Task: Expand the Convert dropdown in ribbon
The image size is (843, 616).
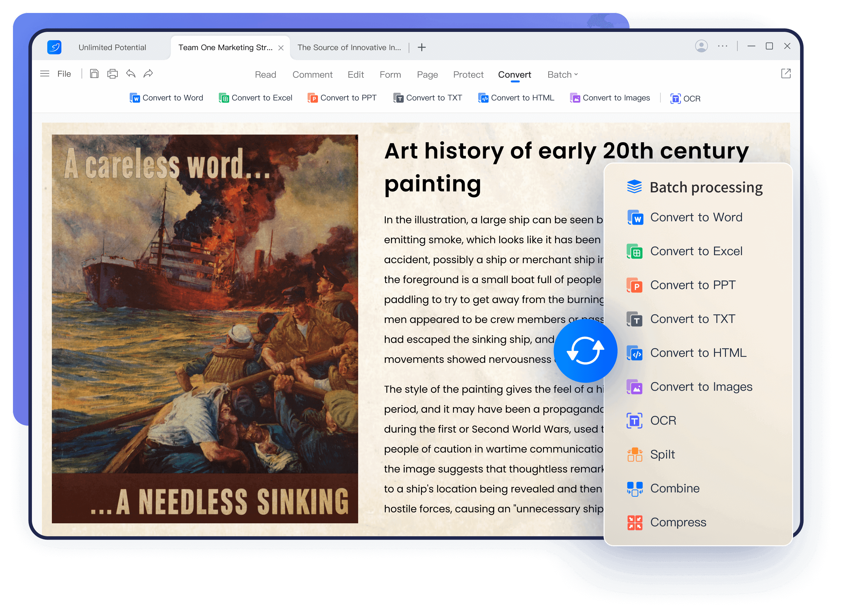Action: [x=514, y=74]
